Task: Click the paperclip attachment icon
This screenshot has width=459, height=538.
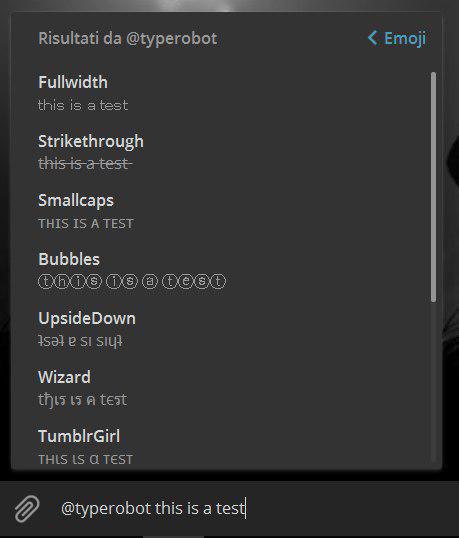Action: click(27, 508)
